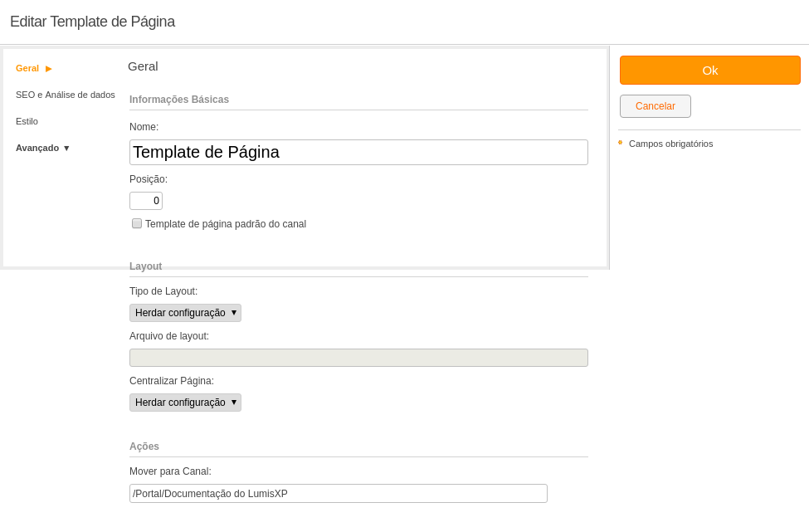Click the Campos obrigatórios note text

(x=670, y=144)
